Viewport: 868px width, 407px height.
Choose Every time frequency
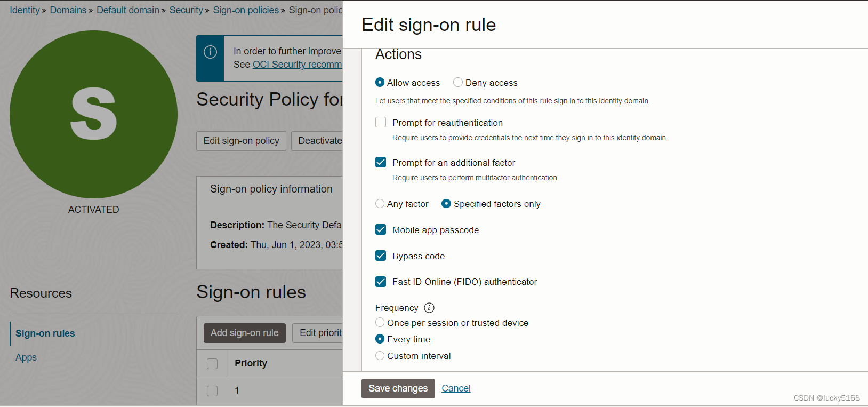click(380, 339)
